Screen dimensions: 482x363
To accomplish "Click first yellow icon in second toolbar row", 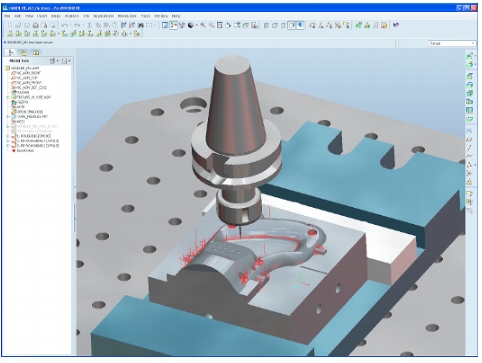I will coord(10,33).
